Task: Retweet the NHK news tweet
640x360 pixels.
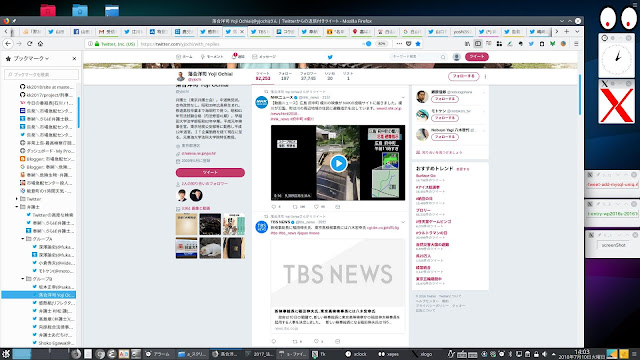Action: point(295,207)
